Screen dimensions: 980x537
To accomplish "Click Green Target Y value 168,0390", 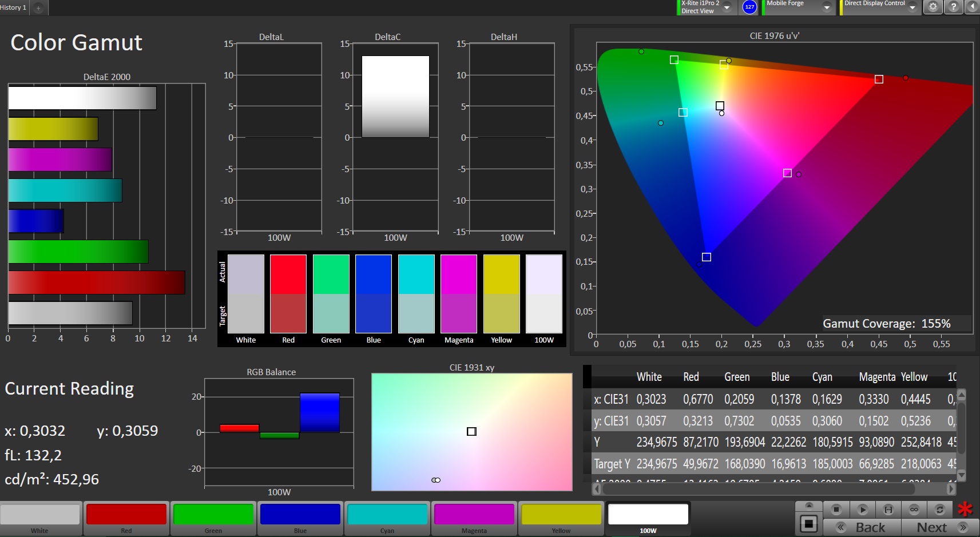I will coord(745,464).
